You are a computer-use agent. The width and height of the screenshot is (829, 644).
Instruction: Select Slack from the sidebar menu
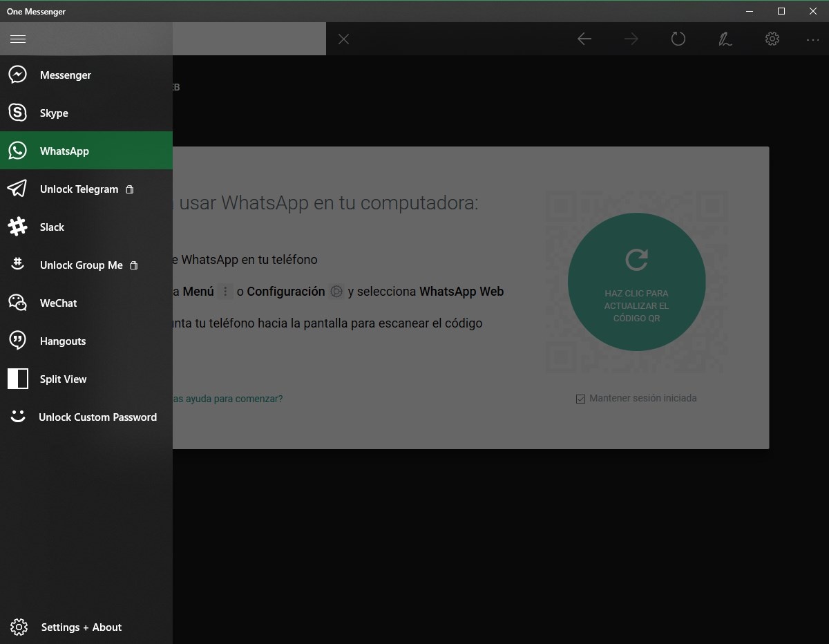point(86,227)
